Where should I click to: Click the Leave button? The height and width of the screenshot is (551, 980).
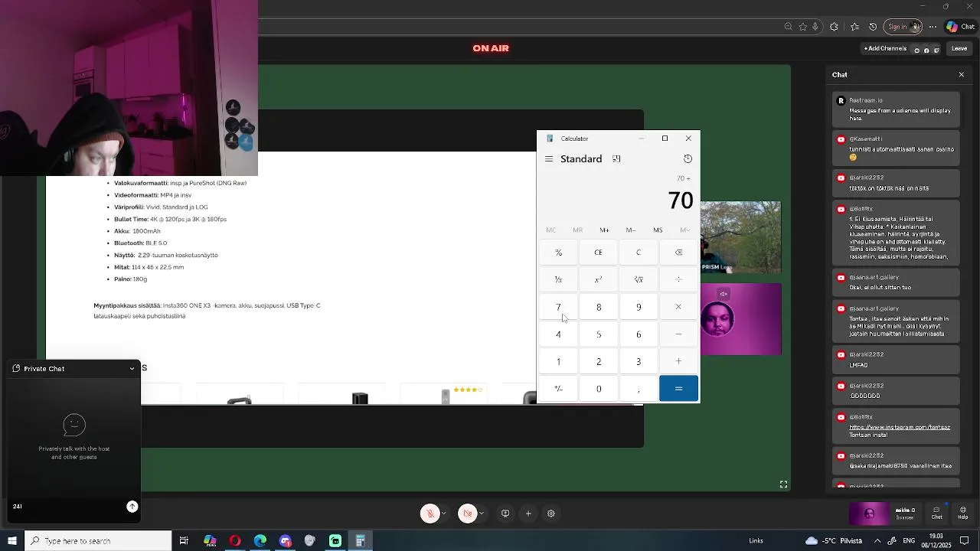pyautogui.click(x=959, y=48)
